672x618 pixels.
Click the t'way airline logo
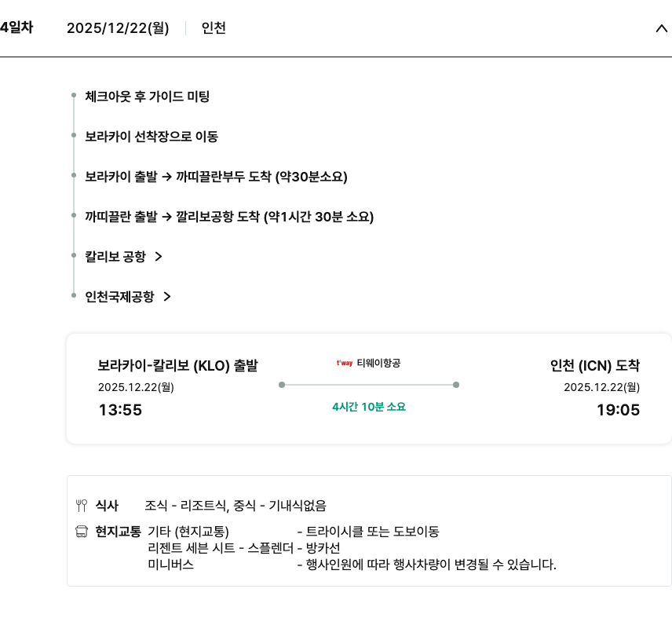[x=344, y=363]
